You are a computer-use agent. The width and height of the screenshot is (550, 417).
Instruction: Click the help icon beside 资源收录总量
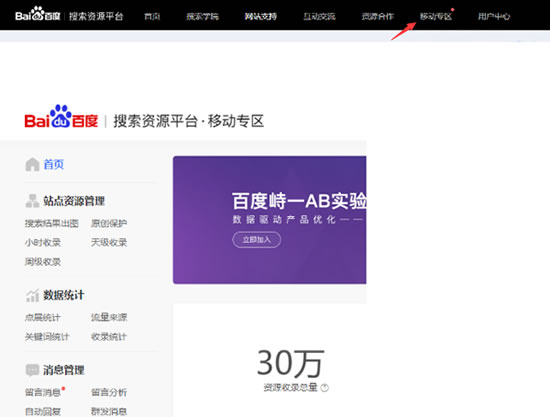click(325, 388)
